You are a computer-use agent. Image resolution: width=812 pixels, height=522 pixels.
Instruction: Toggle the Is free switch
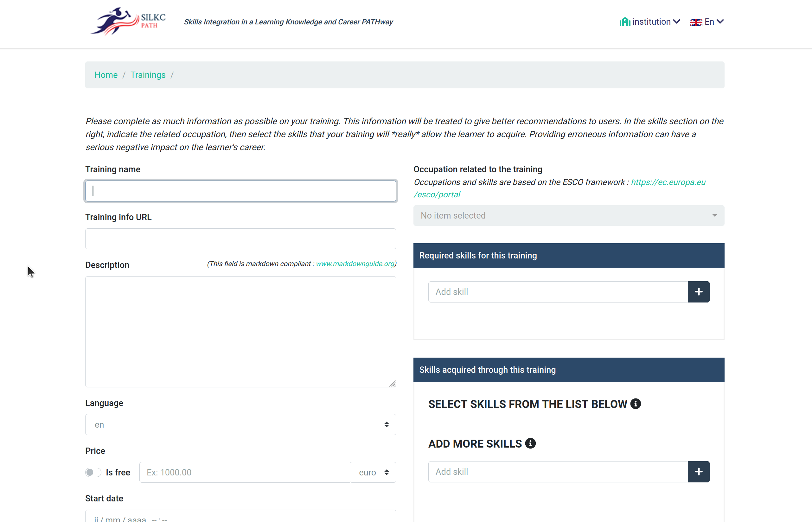(93, 472)
